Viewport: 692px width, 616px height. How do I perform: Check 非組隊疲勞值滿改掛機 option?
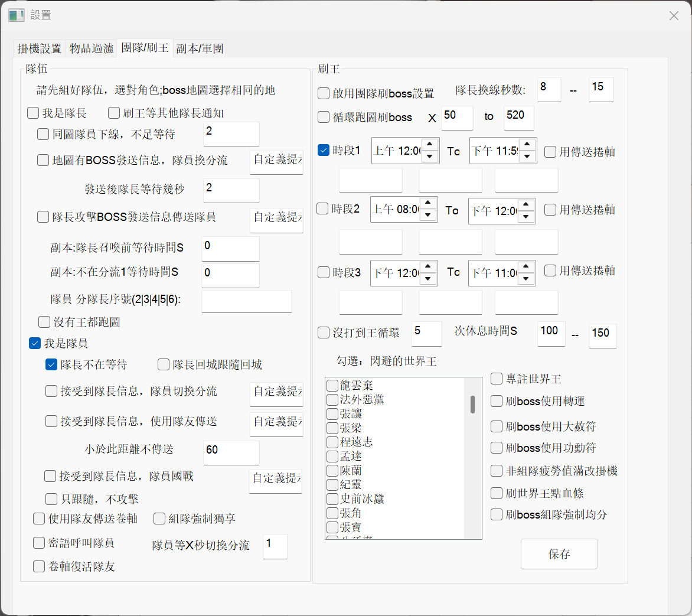coord(497,471)
